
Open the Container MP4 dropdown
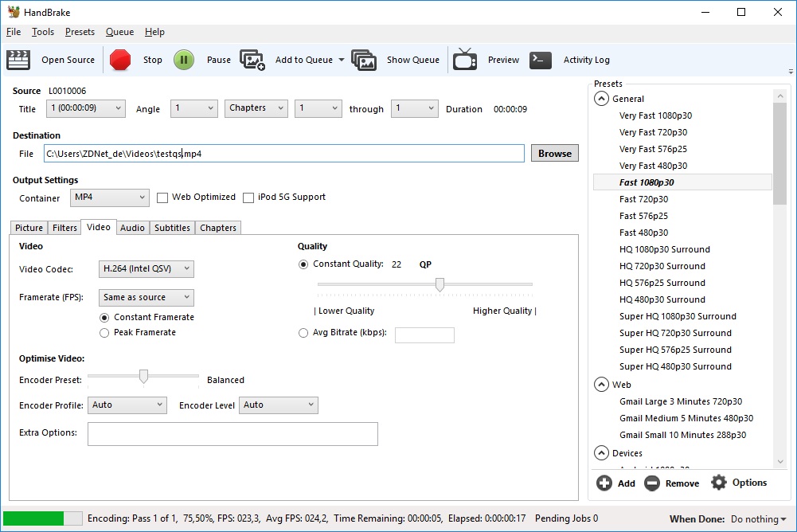click(x=110, y=198)
